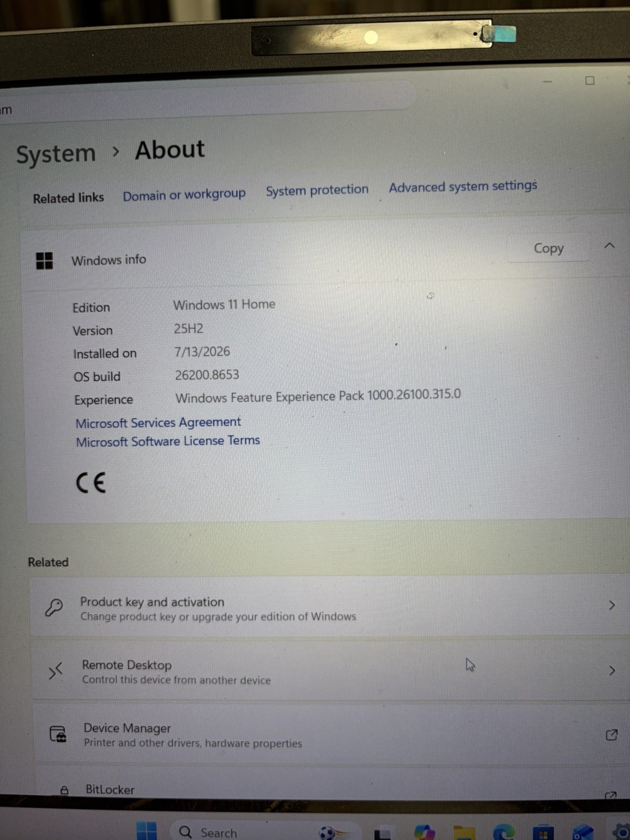The height and width of the screenshot is (840, 630).
Task: Click the 'Version' label
Action: coord(93,331)
